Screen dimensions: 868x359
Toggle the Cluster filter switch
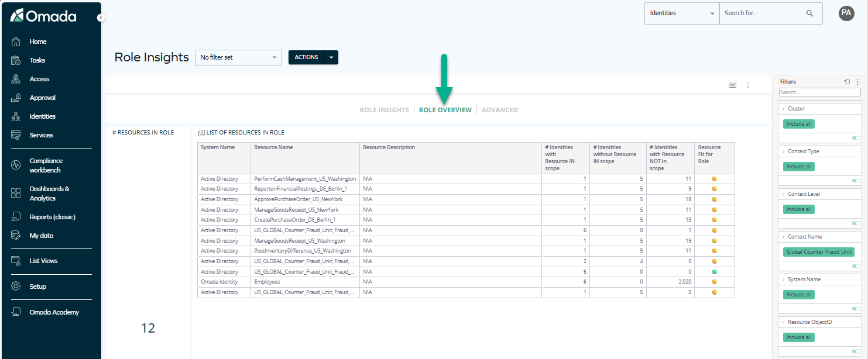[856, 138]
